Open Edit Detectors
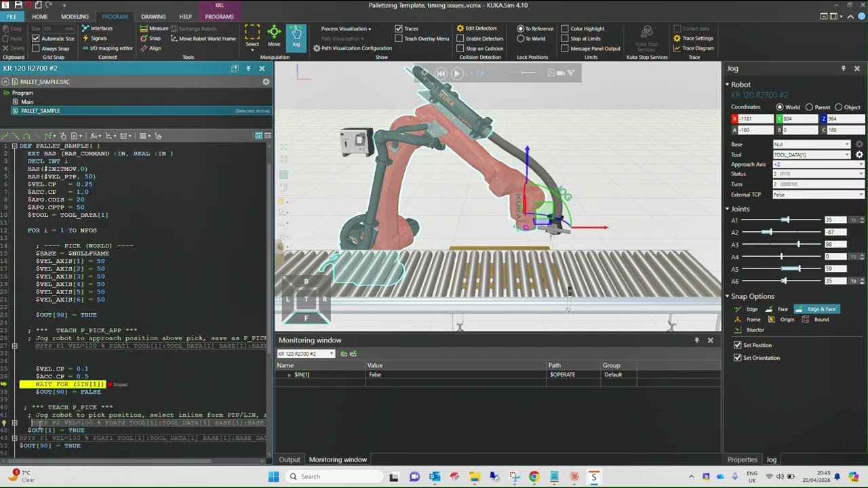This screenshot has height=488, width=868. [477, 28]
